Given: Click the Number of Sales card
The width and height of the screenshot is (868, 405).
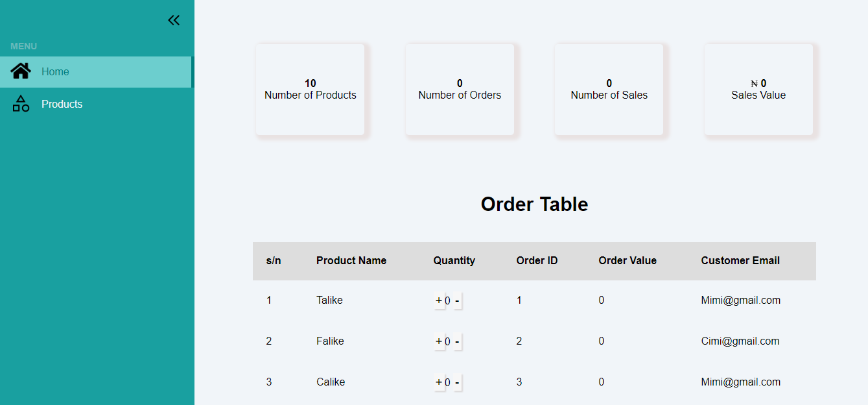Looking at the screenshot, I should (x=609, y=90).
